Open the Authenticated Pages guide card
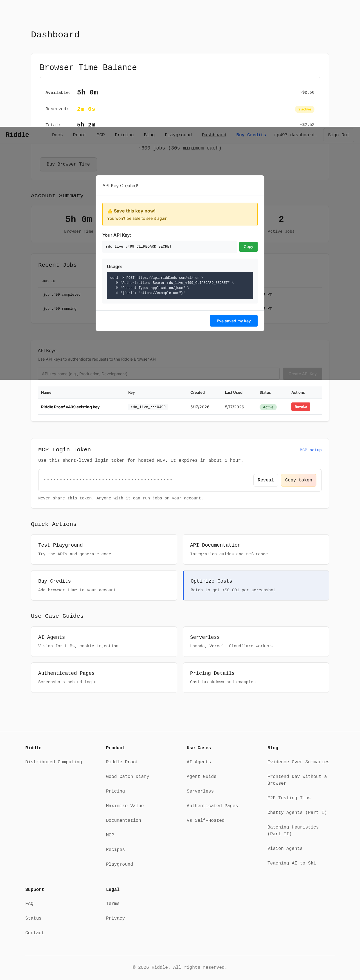Screen dimensions: 360x980 click(104, 677)
